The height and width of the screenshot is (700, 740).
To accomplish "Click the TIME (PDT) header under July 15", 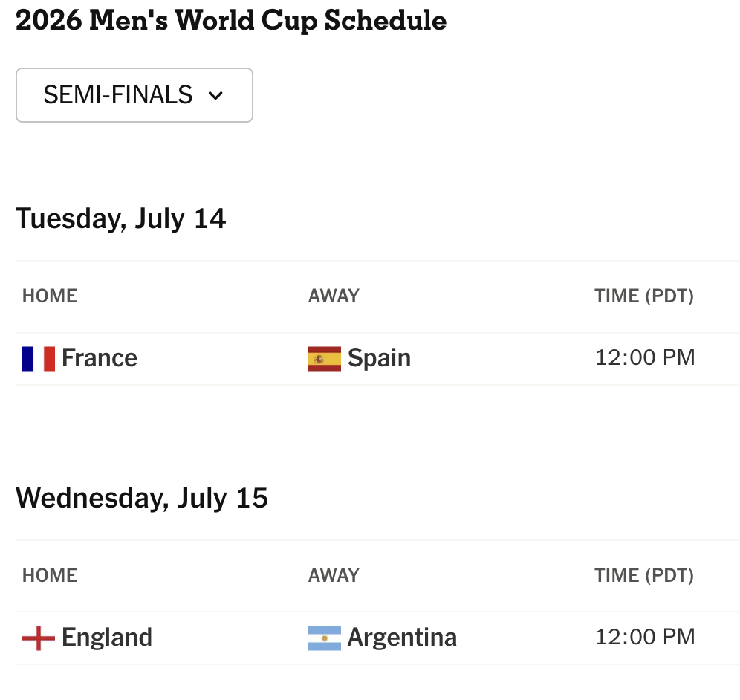I will pos(644,575).
